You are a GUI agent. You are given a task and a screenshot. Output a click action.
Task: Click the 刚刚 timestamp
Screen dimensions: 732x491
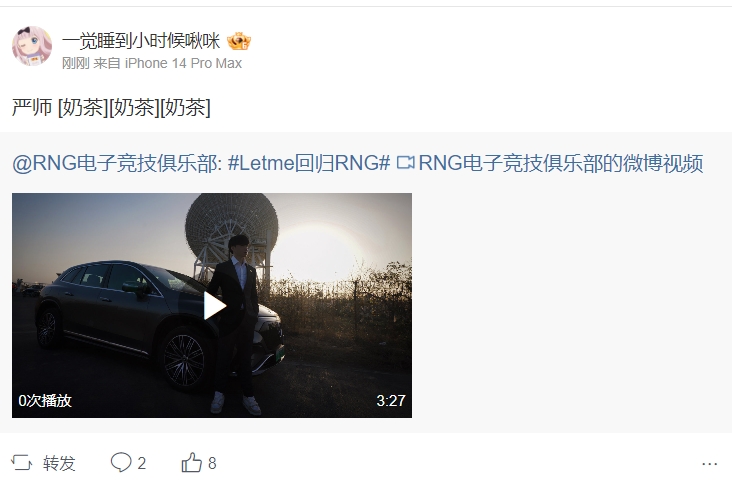[76, 63]
